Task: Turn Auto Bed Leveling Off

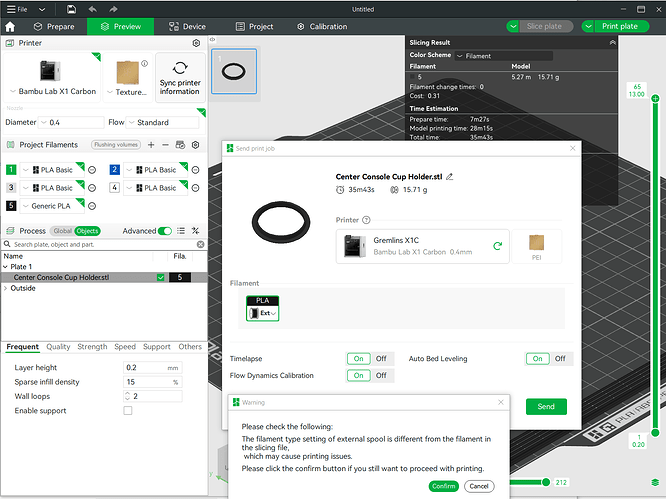Action: pos(560,358)
